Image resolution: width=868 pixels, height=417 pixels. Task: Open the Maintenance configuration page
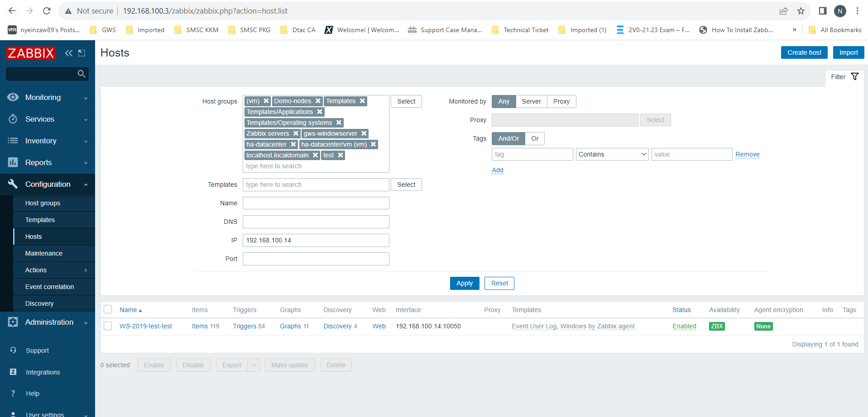tap(43, 254)
